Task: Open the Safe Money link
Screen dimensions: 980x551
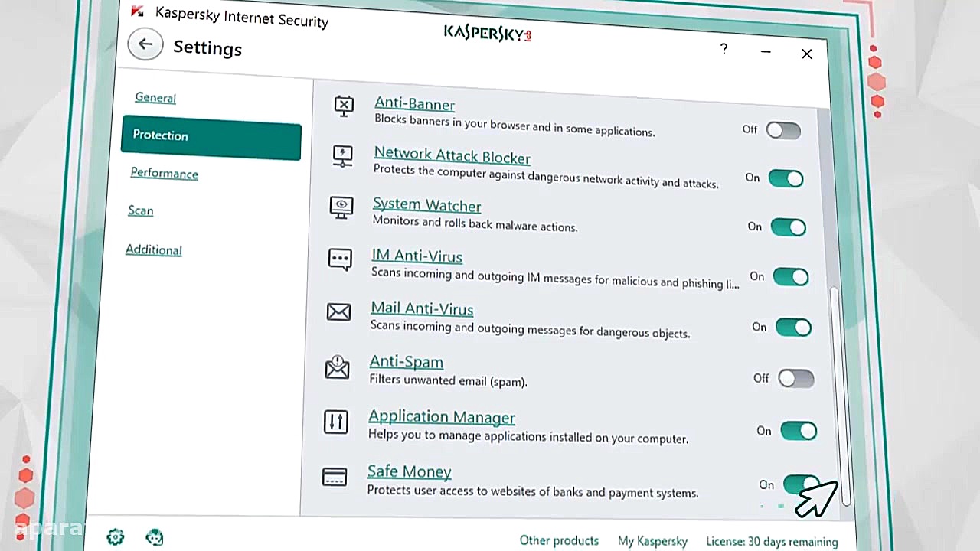Action: 409,471
